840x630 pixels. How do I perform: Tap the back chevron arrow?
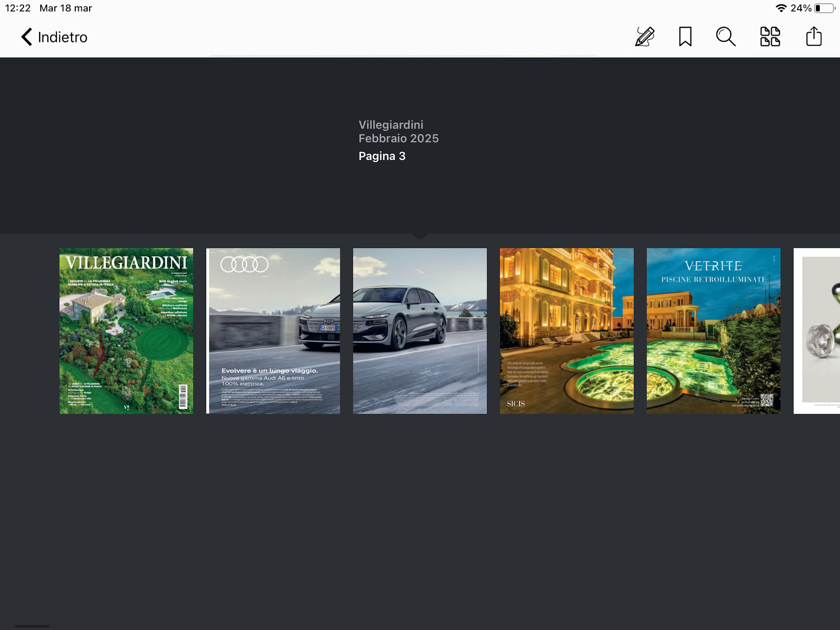click(x=26, y=37)
